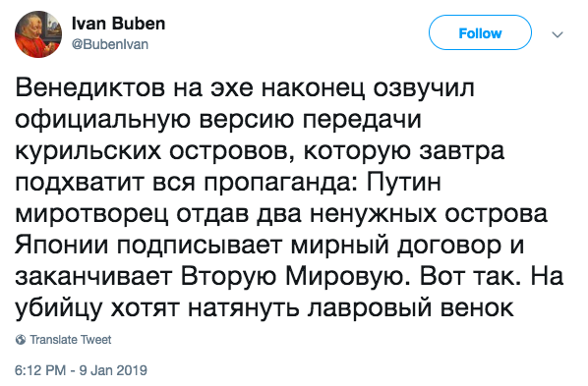Image resolution: width=588 pixels, height=386 pixels.
Task: Select the word Японии in tweet text
Action: [62, 246]
